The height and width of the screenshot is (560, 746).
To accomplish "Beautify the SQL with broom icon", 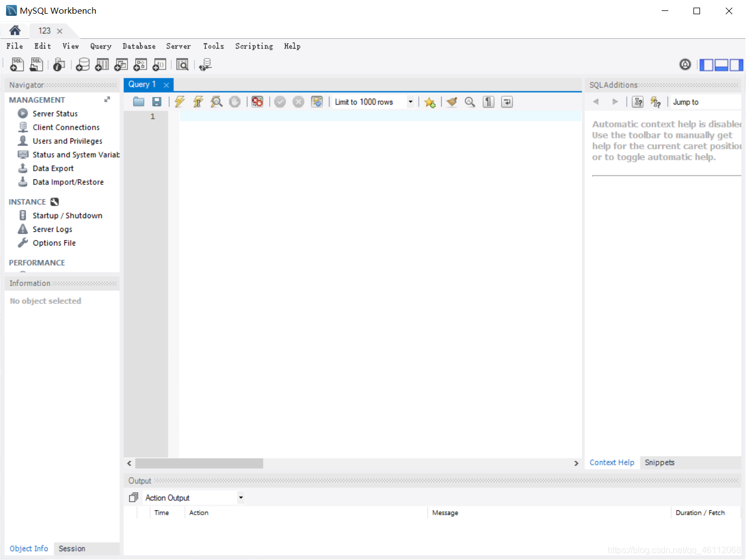I will (452, 102).
